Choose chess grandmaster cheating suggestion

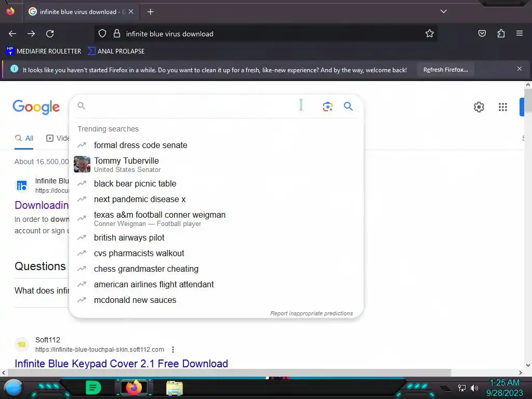tap(216, 269)
